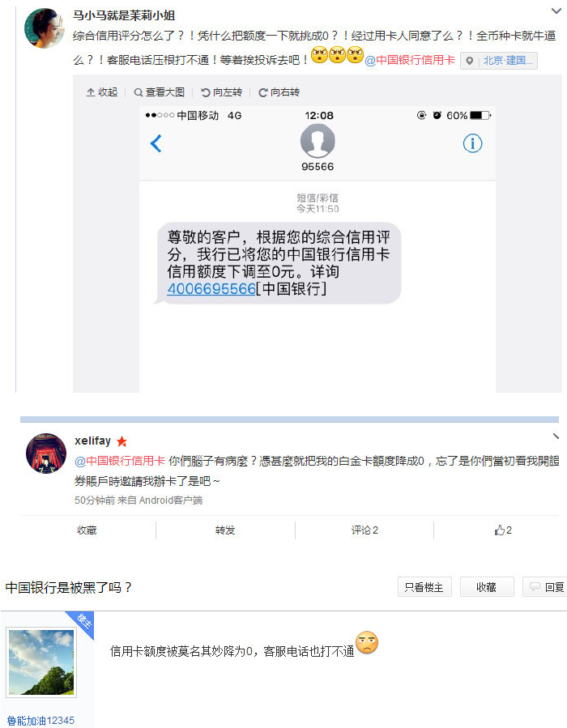Open 马小马就是茉莉小姐's profile avatar
This screenshot has width=567, height=728.
click(x=45, y=28)
